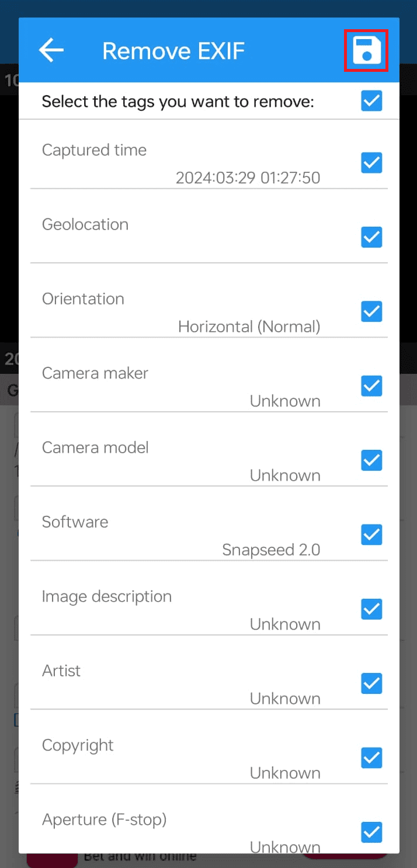Uncheck the Image description checkbox
The height and width of the screenshot is (868, 417).
(x=371, y=609)
